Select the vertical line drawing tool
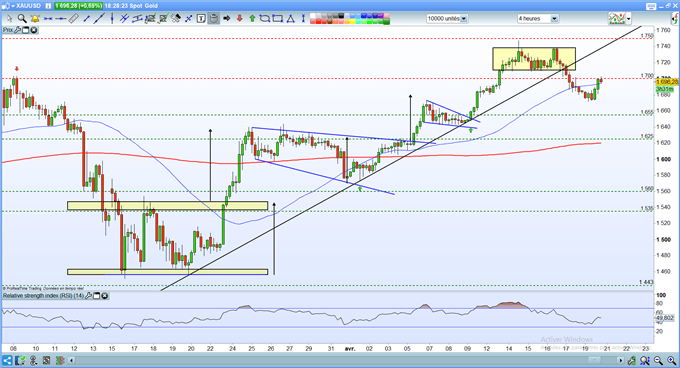The image size is (680, 368). coord(112,18)
